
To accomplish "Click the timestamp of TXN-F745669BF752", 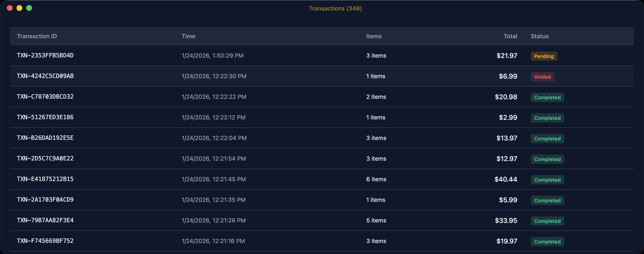I will point(213,241).
